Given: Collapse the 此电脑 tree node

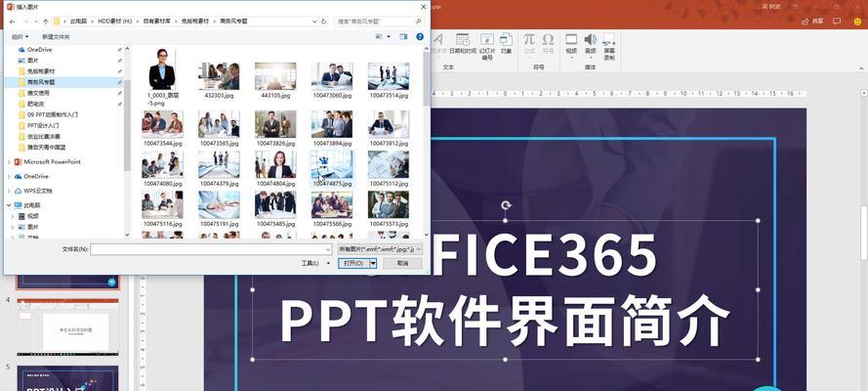Looking at the screenshot, I should click(x=9, y=205).
